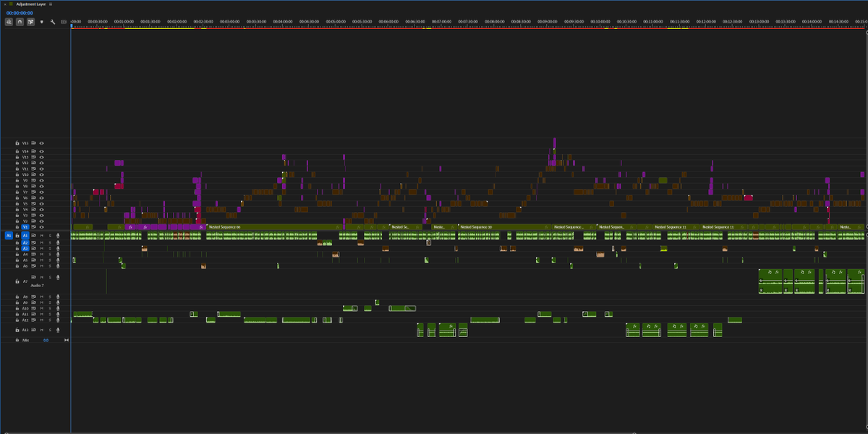Click the Caption track options icon
The height and width of the screenshot is (434, 868).
(x=64, y=22)
